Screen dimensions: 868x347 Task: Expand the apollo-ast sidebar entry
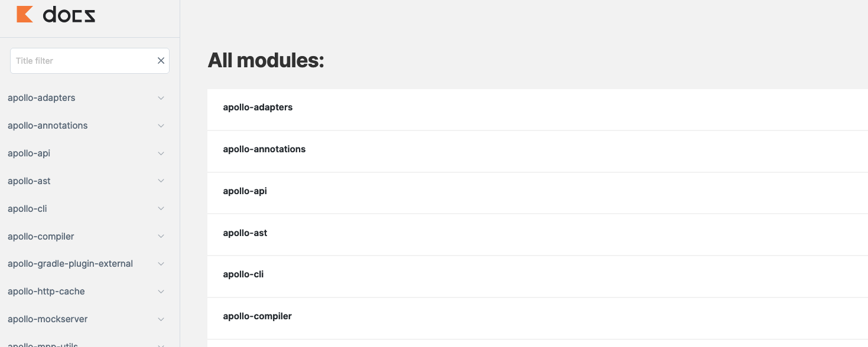(x=161, y=181)
